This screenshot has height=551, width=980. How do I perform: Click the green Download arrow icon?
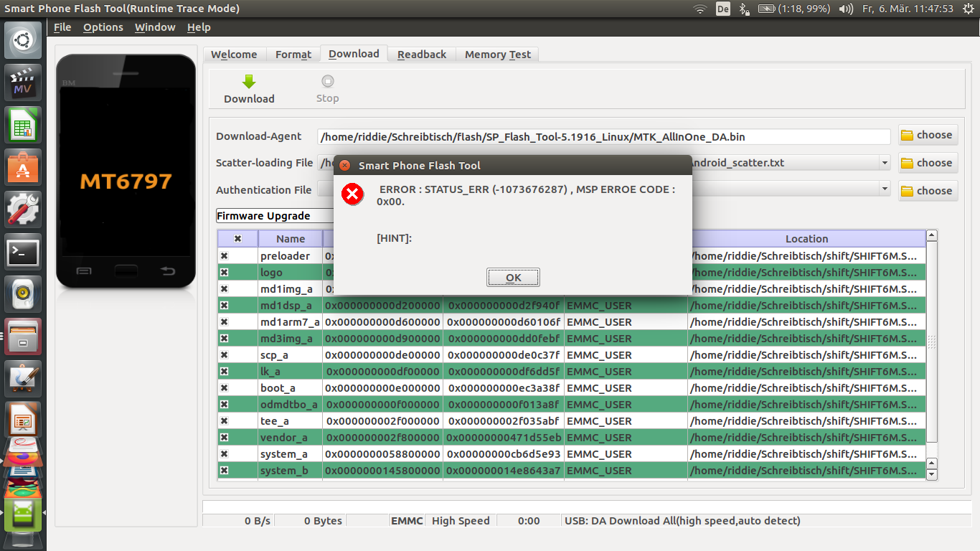(249, 81)
